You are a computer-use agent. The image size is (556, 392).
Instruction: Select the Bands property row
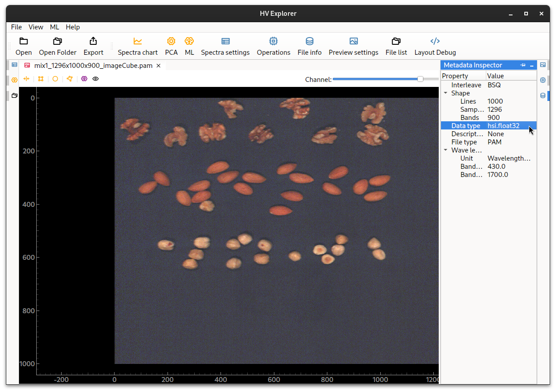(489, 118)
